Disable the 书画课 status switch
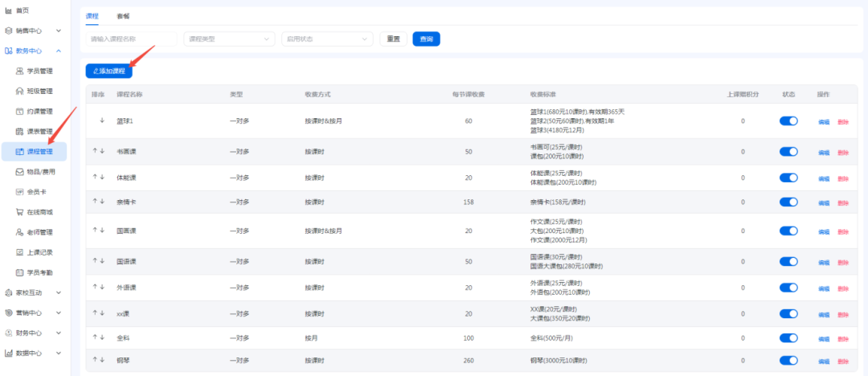Viewport: 868px width, 376px height. tap(788, 152)
